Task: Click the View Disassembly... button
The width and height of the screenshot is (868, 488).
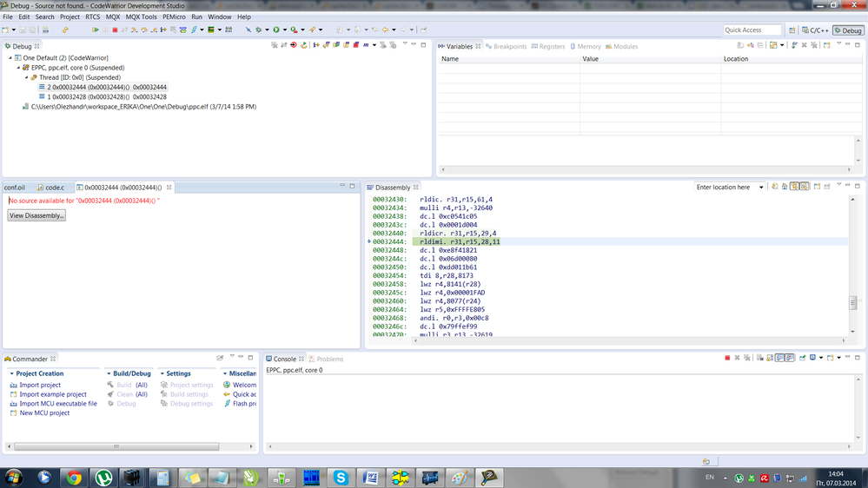Action: click(x=36, y=216)
